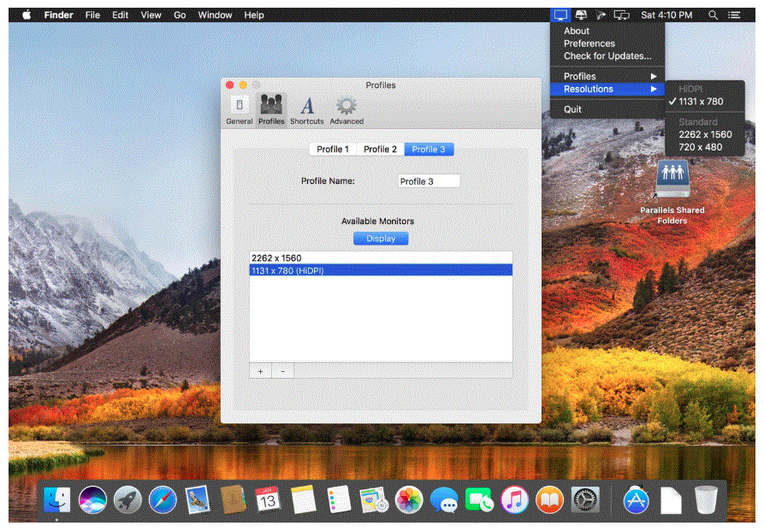The height and width of the screenshot is (532, 764).
Task: Click the blue Display button
Action: coord(381,239)
